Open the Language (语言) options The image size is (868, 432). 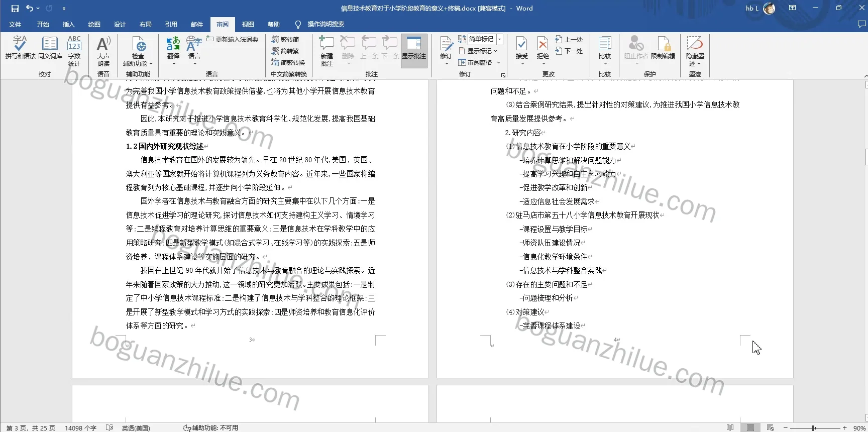pos(194,51)
